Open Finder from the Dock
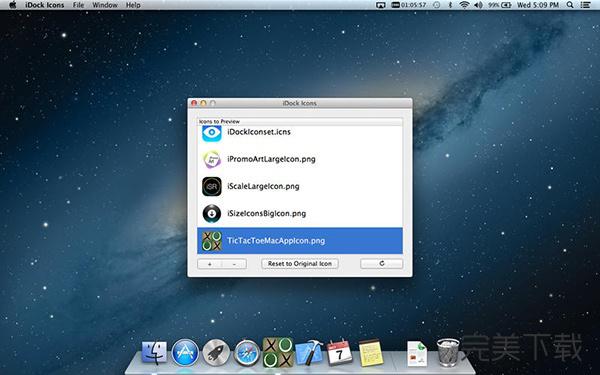The image size is (600, 375). coord(154,352)
